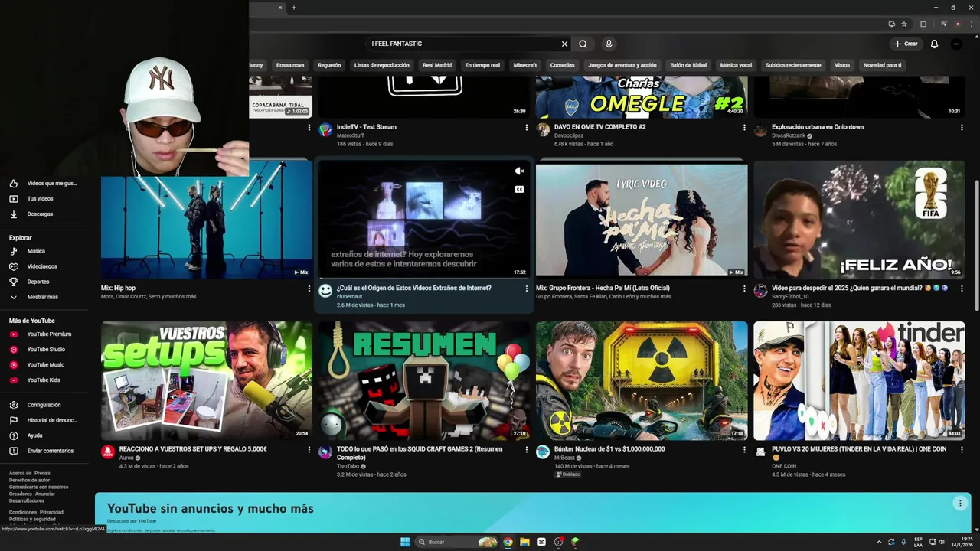Open the notifications bell

point(934,44)
